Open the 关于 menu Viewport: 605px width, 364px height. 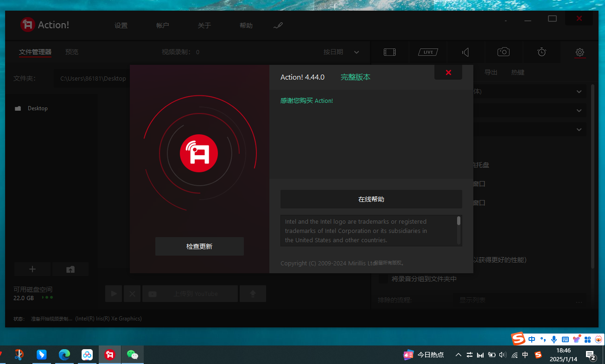204,25
